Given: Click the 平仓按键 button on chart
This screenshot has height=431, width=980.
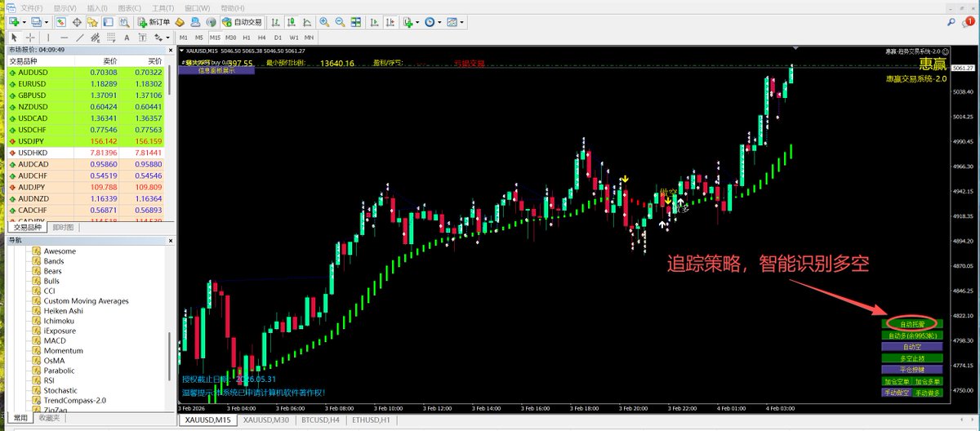Looking at the screenshot, I should click(912, 369).
